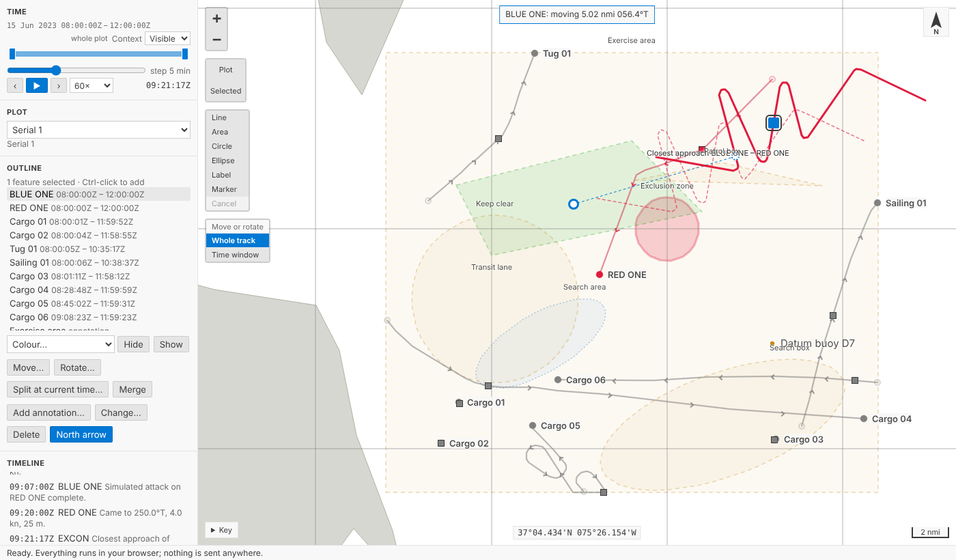Open the Context Visible dropdown
956x560 pixels.
pos(167,39)
